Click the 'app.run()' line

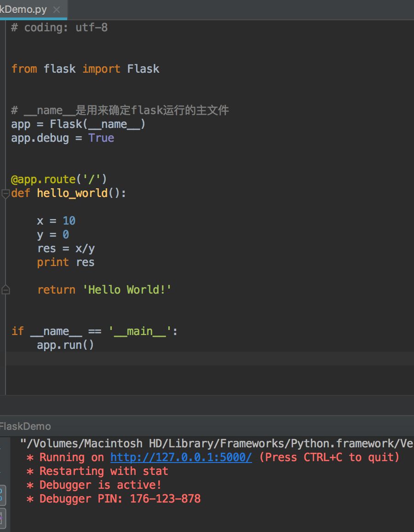click(x=65, y=345)
